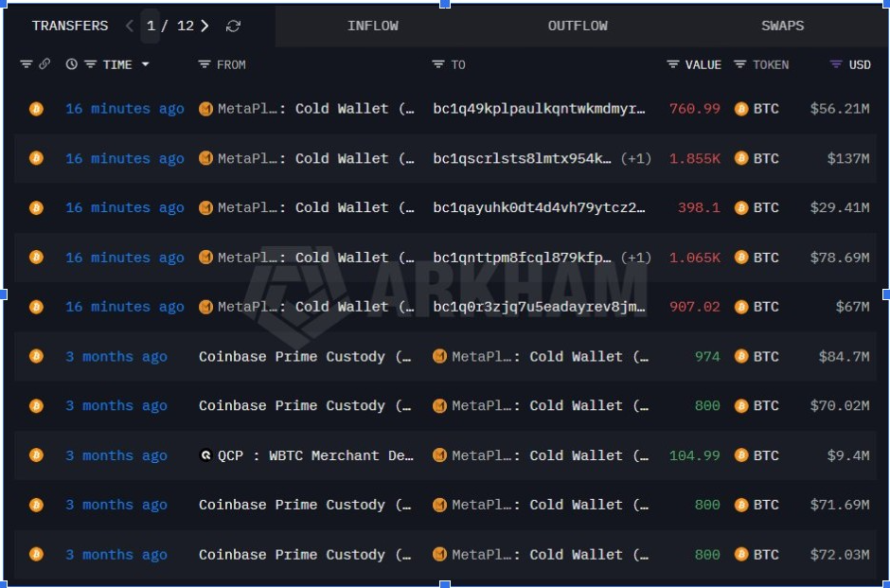
Task: Open address bc1q0r3zjq7u5eadayrev8jm
Action: point(540,307)
